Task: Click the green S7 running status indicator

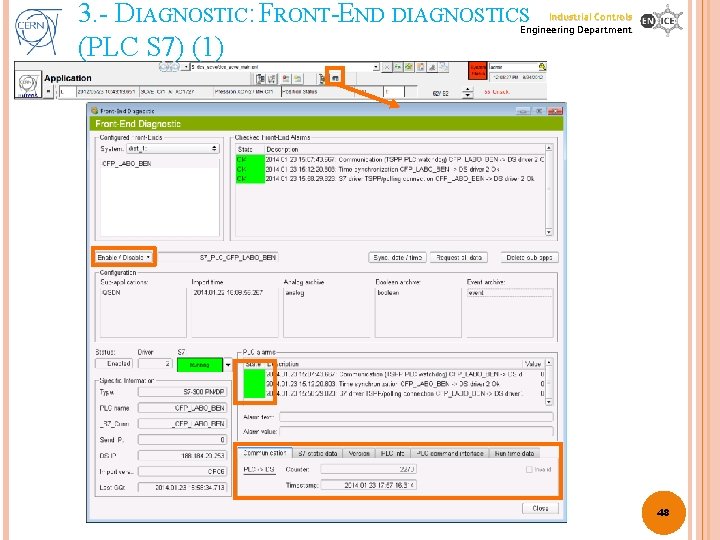Action: click(200, 365)
